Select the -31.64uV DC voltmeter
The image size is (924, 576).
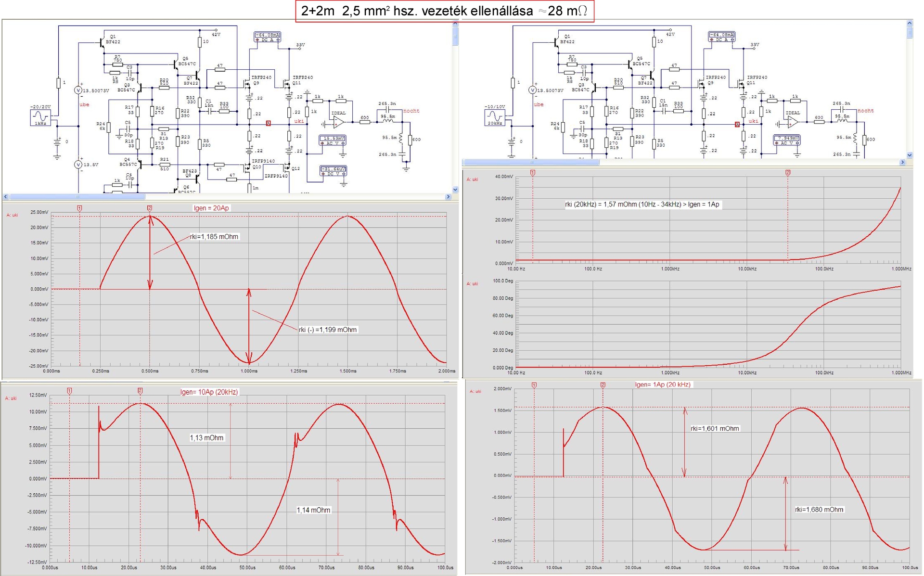click(x=333, y=171)
